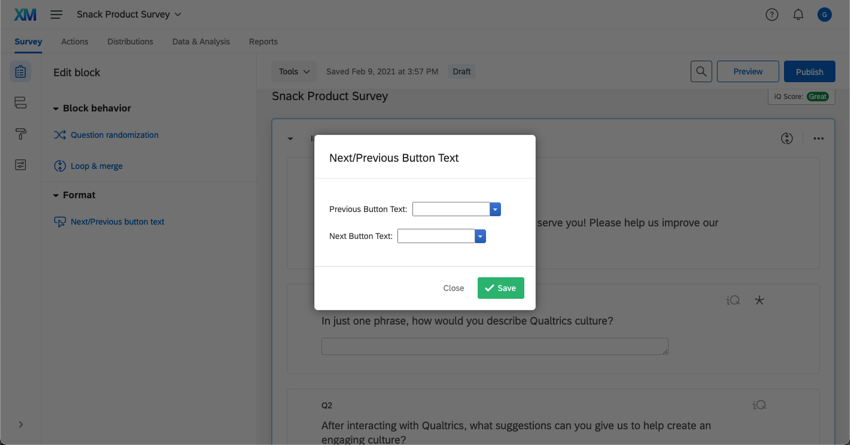Click the green Save button
Screen dimensions: 850x445
[x=500, y=288]
